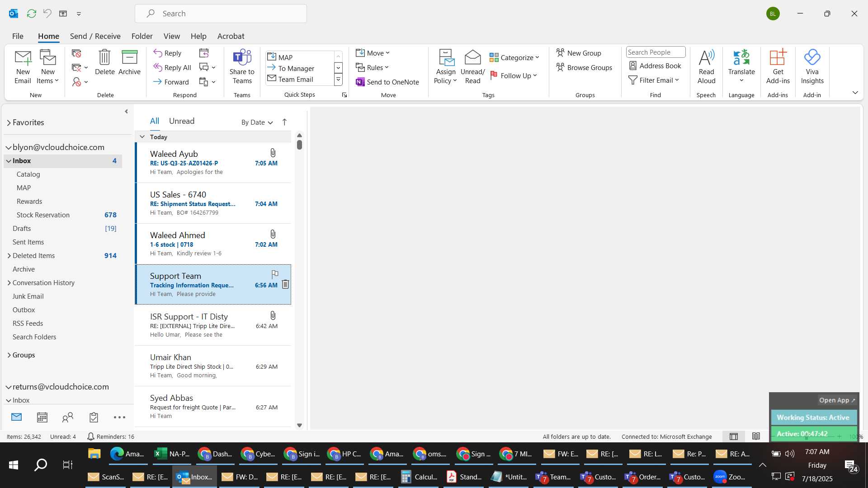868x488 pixels.
Task: Collapse the ribbon with chevron
Action: coord(855,93)
